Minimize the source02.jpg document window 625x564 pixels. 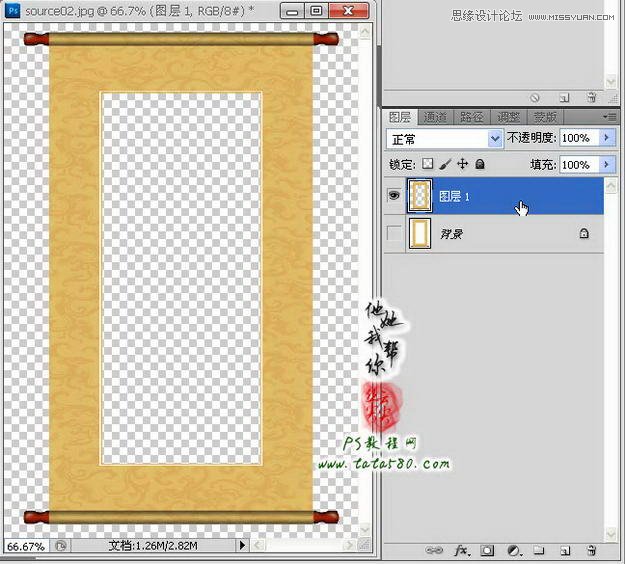tap(292, 11)
